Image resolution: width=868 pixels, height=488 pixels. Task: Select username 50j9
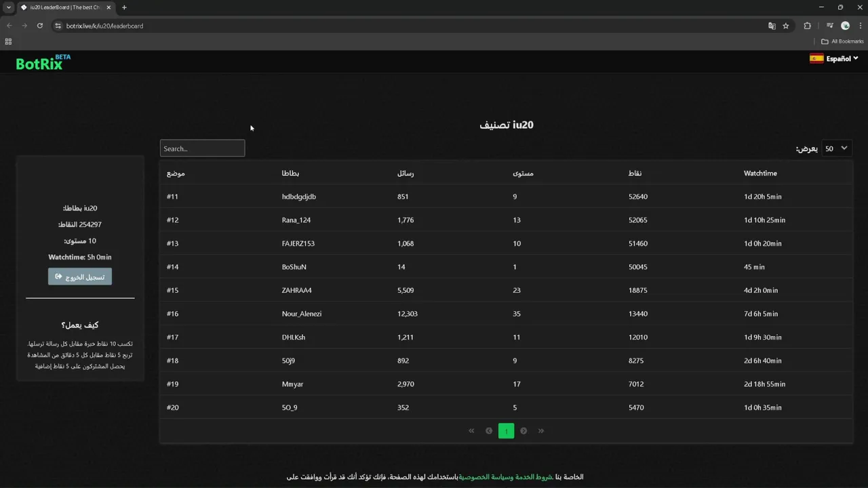289,361
